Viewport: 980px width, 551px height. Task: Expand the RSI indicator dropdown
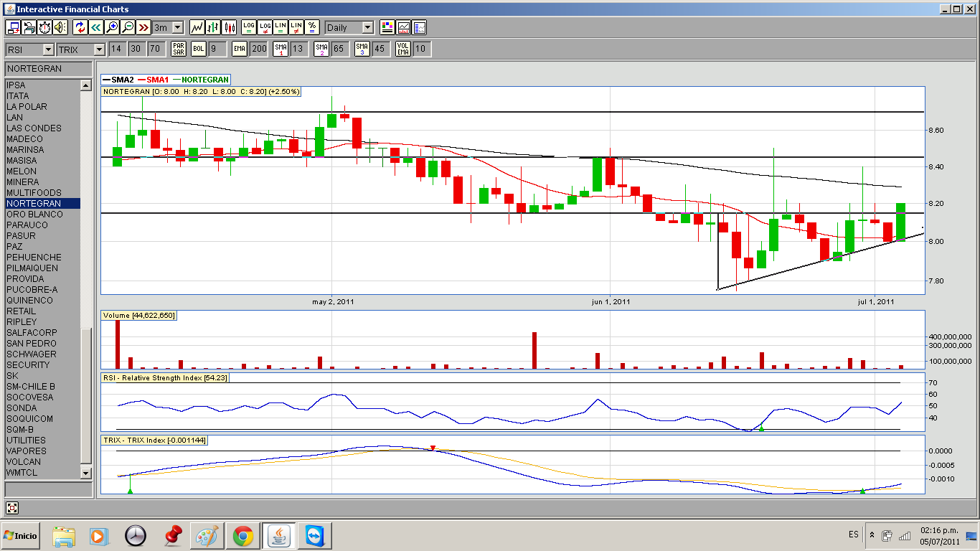tap(48, 49)
